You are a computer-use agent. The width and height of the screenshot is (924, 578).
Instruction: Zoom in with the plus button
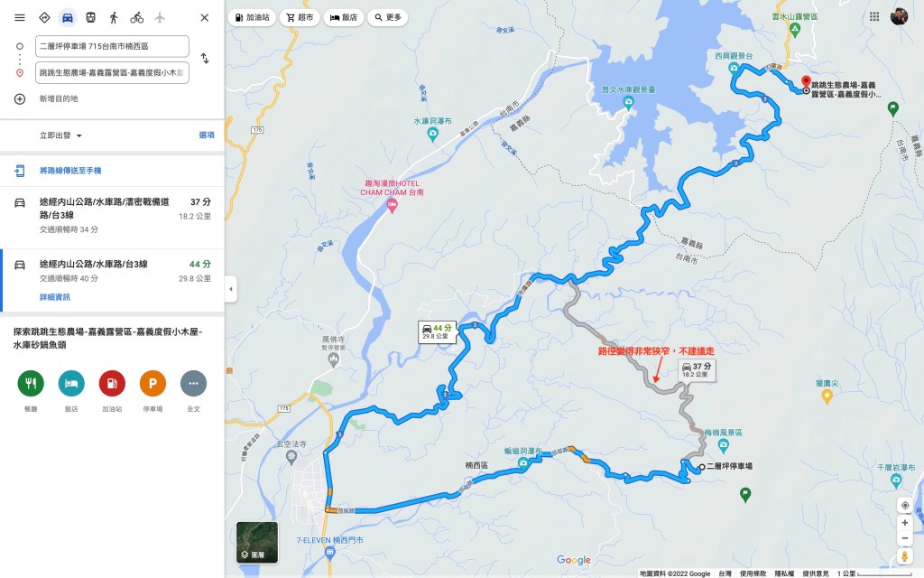click(904, 523)
